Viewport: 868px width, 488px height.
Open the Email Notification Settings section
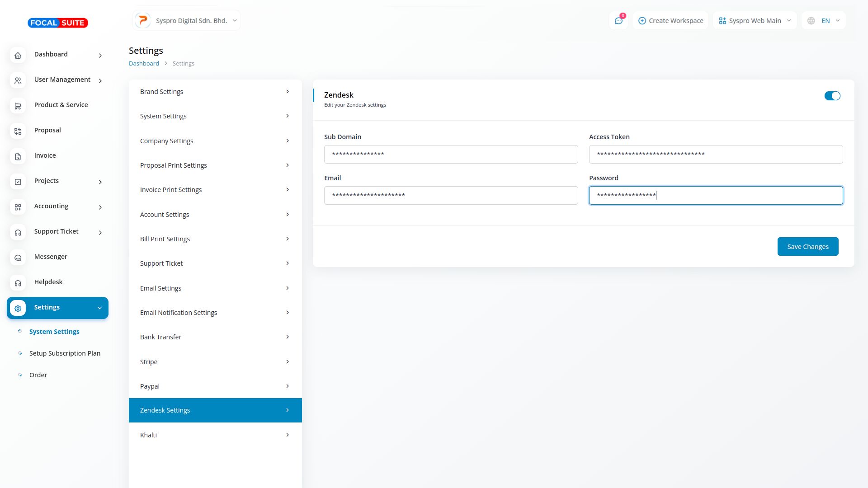tap(215, 313)
